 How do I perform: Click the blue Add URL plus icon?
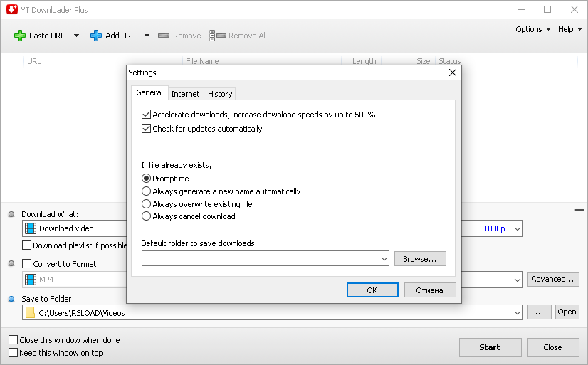96,36
